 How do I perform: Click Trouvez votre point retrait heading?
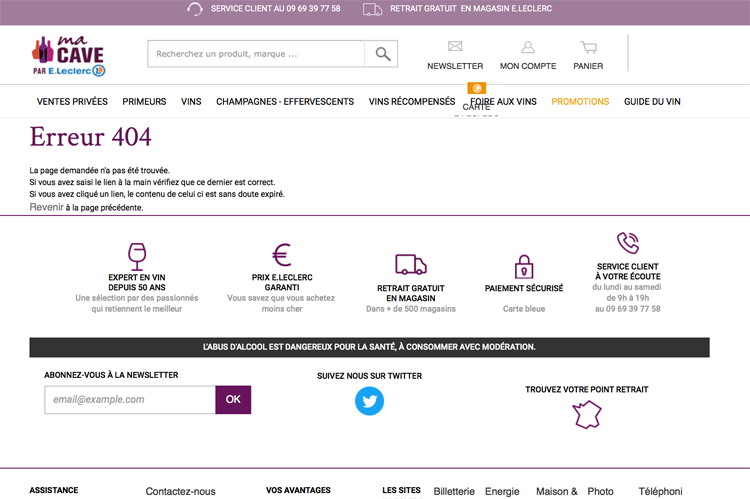(x=586, y=389)
